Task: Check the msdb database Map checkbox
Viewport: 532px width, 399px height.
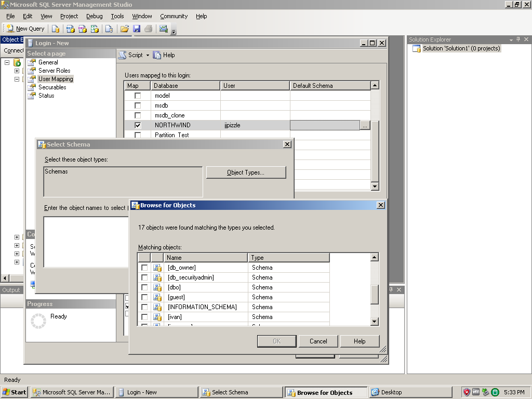Action: tap(137, 105)
